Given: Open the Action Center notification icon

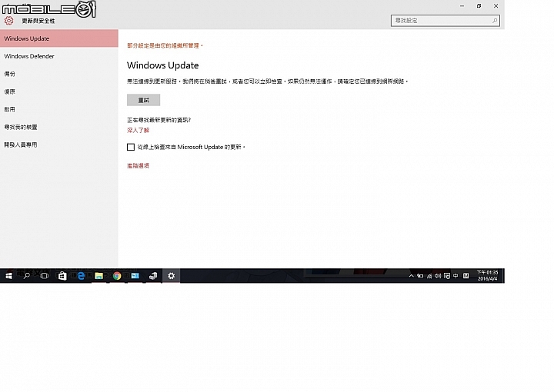Looking at the screenshot, I should (x=447, y=276).
